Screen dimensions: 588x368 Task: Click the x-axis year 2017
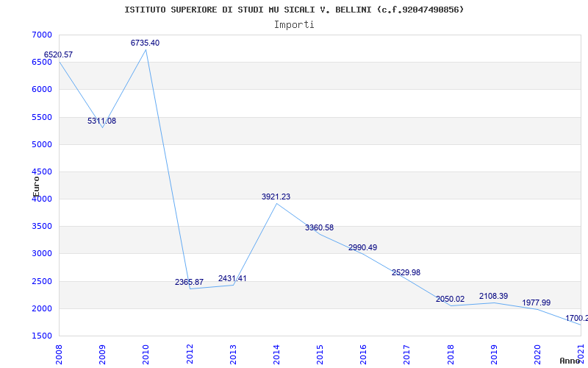click(x=407, y=355)
